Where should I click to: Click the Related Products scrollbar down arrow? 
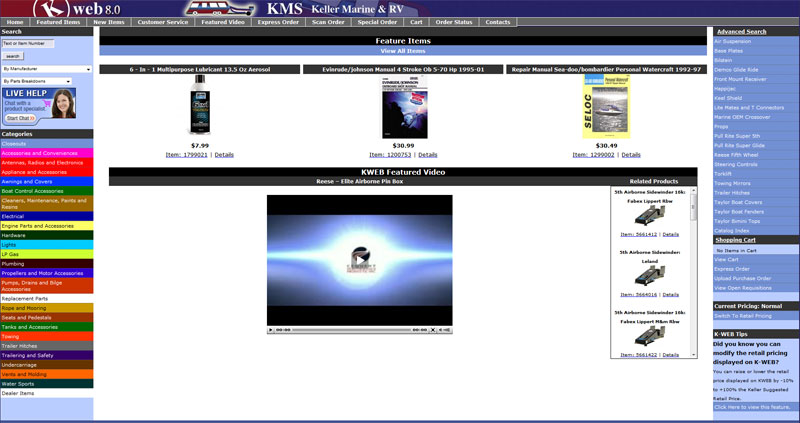[693, 355]
